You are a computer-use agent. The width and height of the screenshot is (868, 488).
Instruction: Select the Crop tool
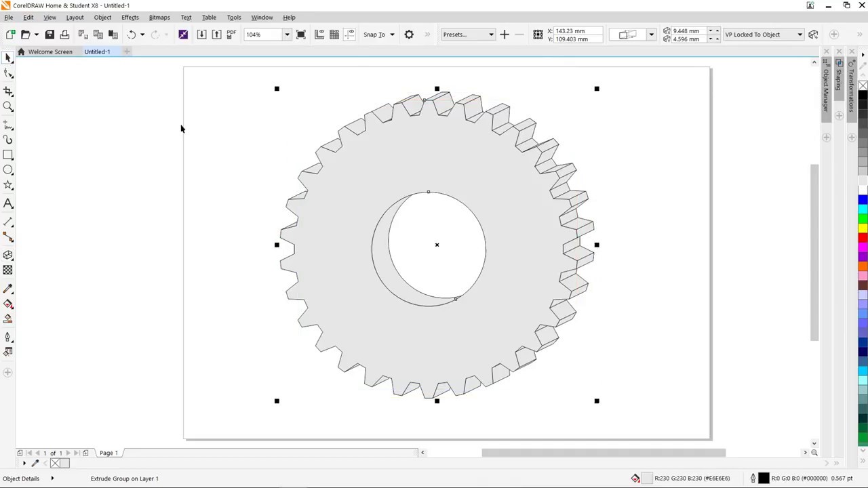pyautogui.click(x=8, y=91)
